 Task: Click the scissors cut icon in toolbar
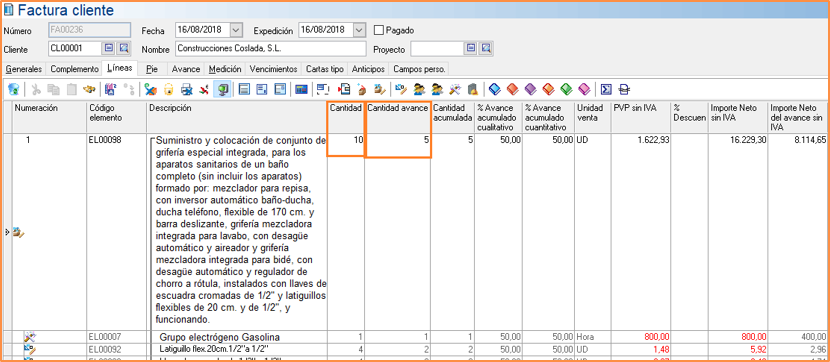pos(36,89)
